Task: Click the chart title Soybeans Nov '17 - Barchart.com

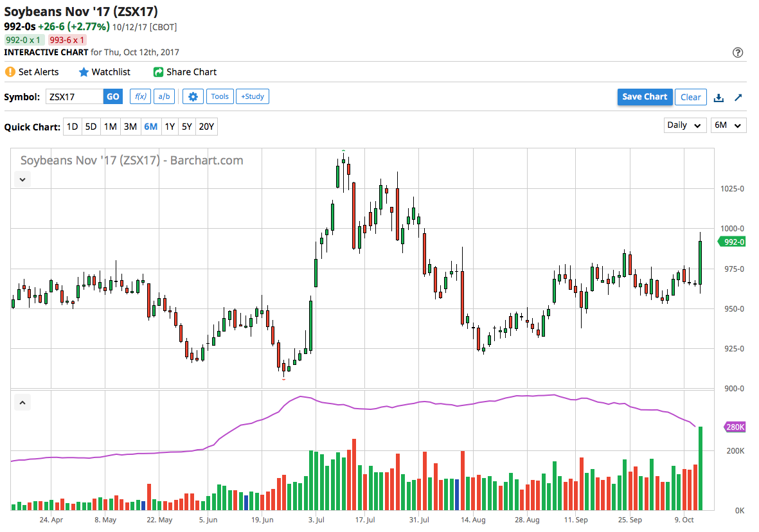Action: (132, 161)
